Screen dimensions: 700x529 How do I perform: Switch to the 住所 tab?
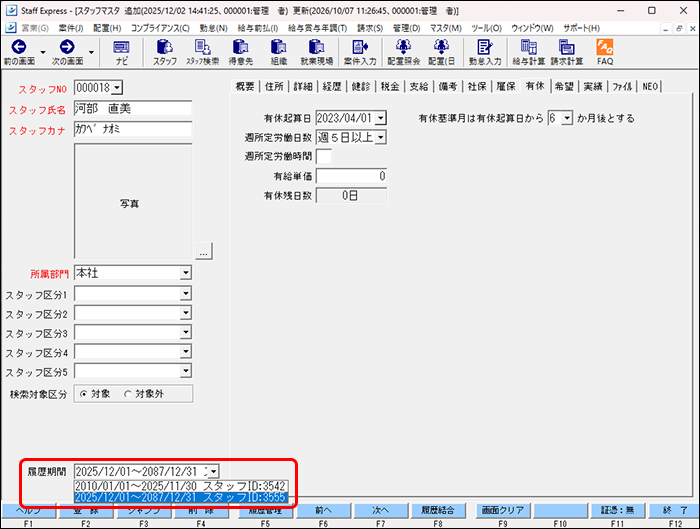(x=274, y=86)
